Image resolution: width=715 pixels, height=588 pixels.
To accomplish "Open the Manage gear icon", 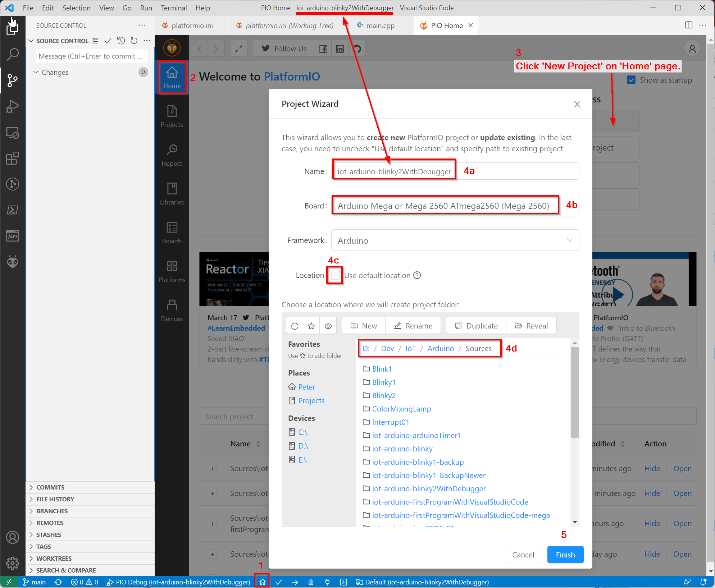I will [13, 563].
